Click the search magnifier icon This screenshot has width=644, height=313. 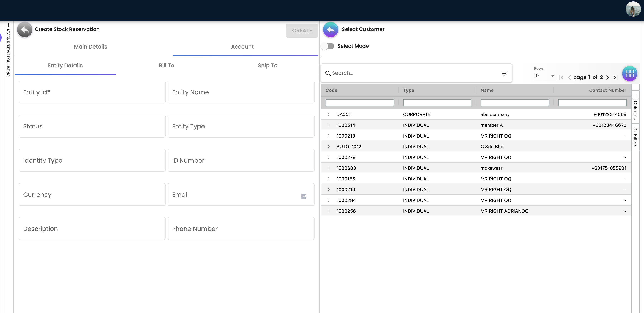tap(328, 73)
